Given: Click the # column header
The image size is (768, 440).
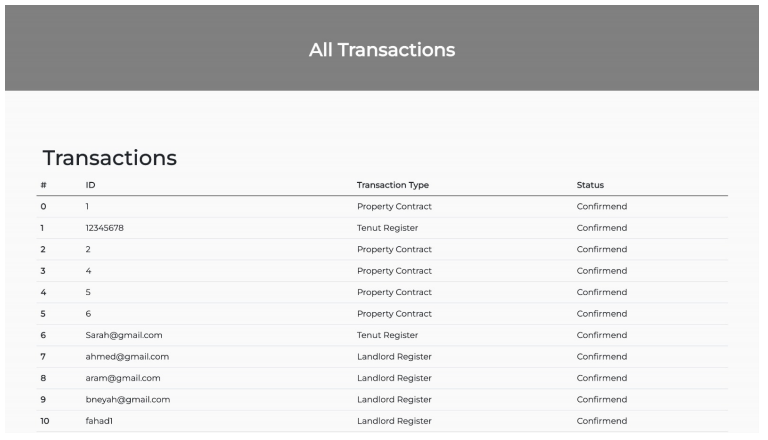Looking at the screenshot, I should [44, 185].
